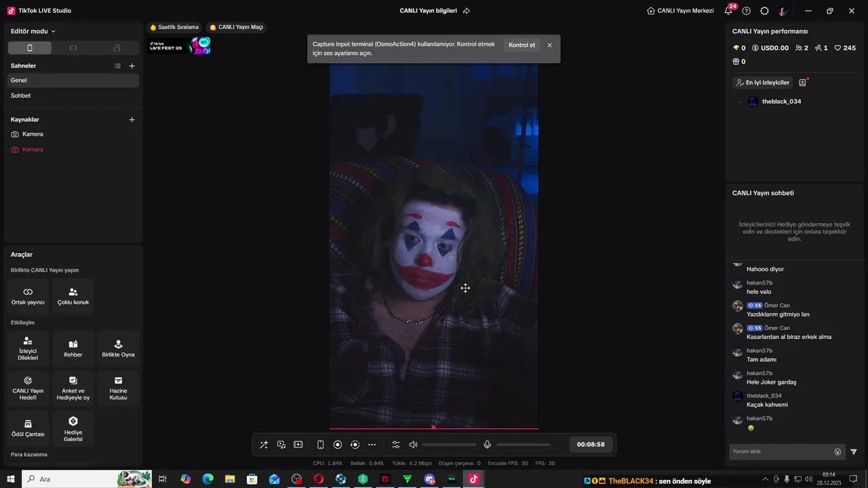This screenshot has height=488, width=868.
Task: Expand the Editör modu dropdown
Action: [x=33, y=31]
